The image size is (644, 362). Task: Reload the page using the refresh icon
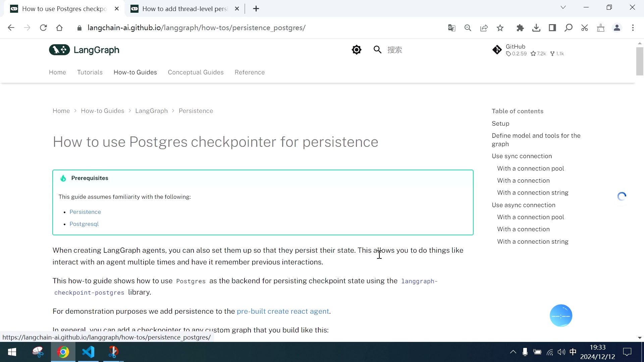coord(43,28)
